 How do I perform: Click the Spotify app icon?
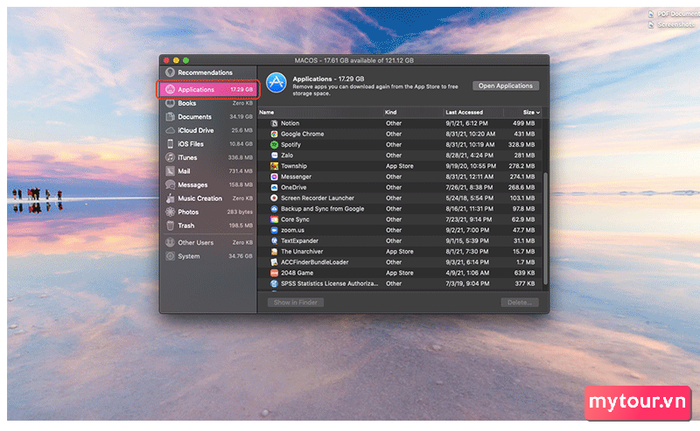(273, 144)
